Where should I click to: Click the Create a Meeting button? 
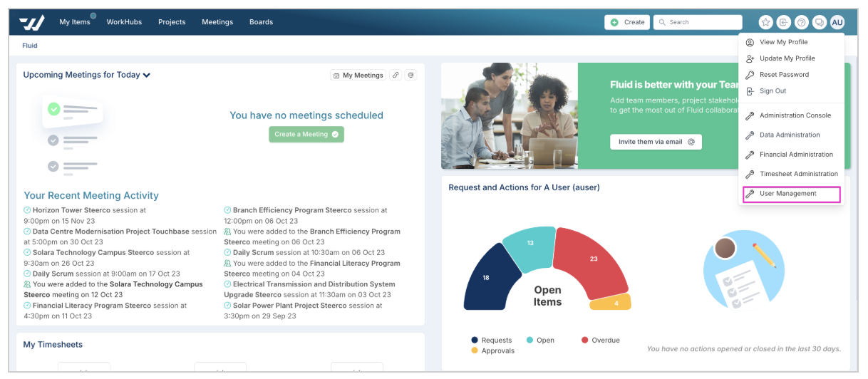[306, 134]
